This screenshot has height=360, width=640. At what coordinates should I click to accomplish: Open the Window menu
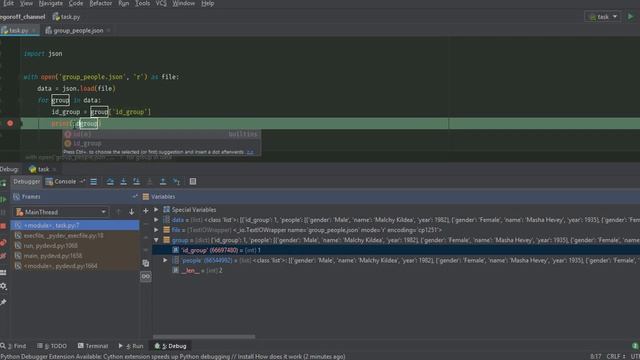point(183,3)
